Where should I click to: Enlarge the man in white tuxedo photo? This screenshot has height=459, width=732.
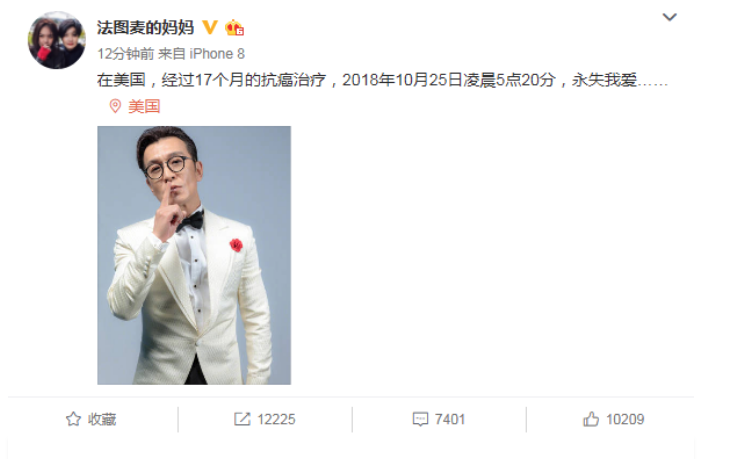[194, 255]
